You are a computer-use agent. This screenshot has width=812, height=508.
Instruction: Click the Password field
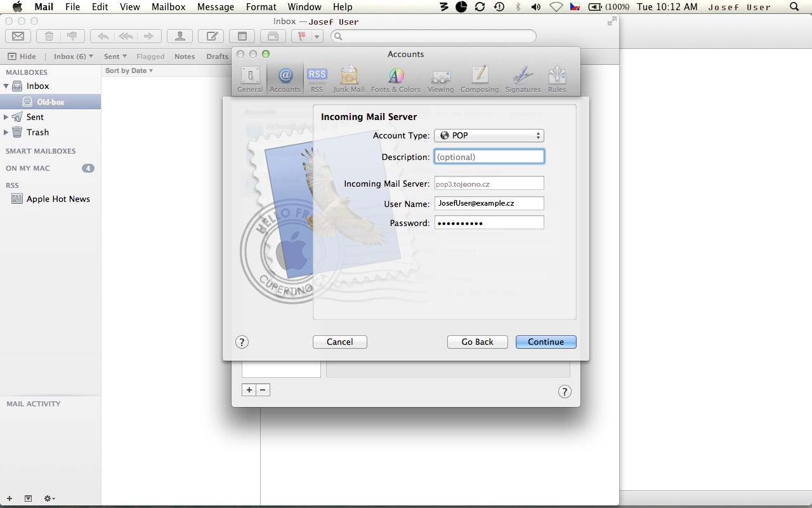(x=489, y=223)
